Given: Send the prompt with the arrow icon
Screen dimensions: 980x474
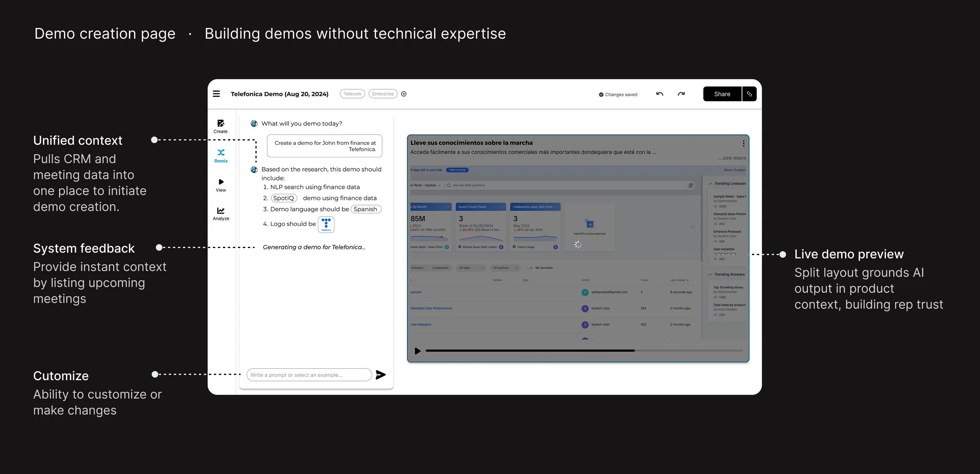Looking at the screenshot, I should pyautogui.click(x=381, y=375).
